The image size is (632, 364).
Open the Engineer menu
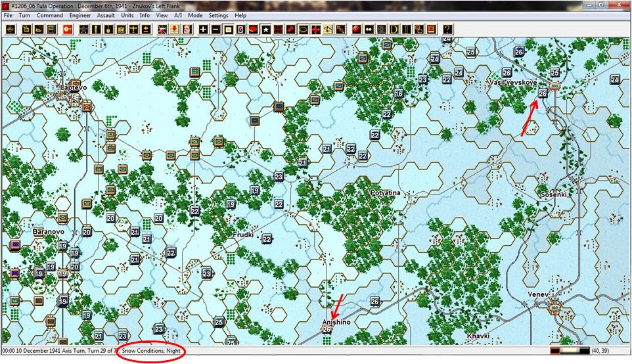pyautogui.click(x=79, y=15)
